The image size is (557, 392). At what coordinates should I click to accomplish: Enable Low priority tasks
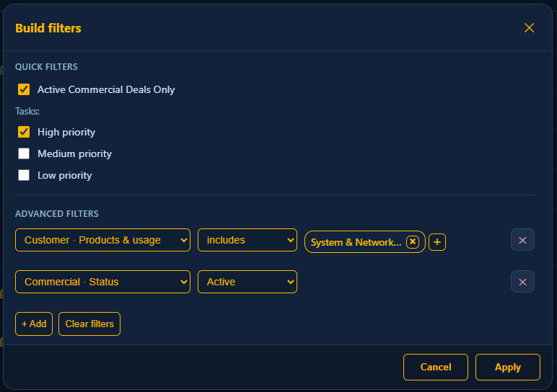(x=24, y=175)
